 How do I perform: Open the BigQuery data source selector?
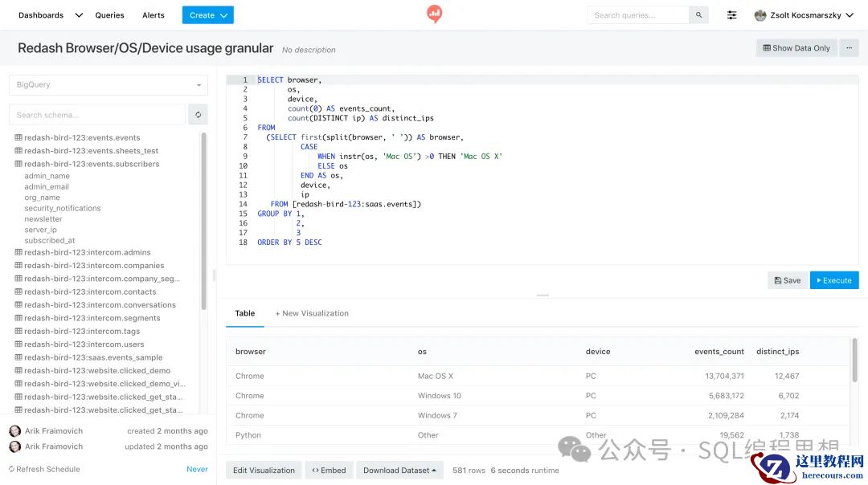point(108,85)
